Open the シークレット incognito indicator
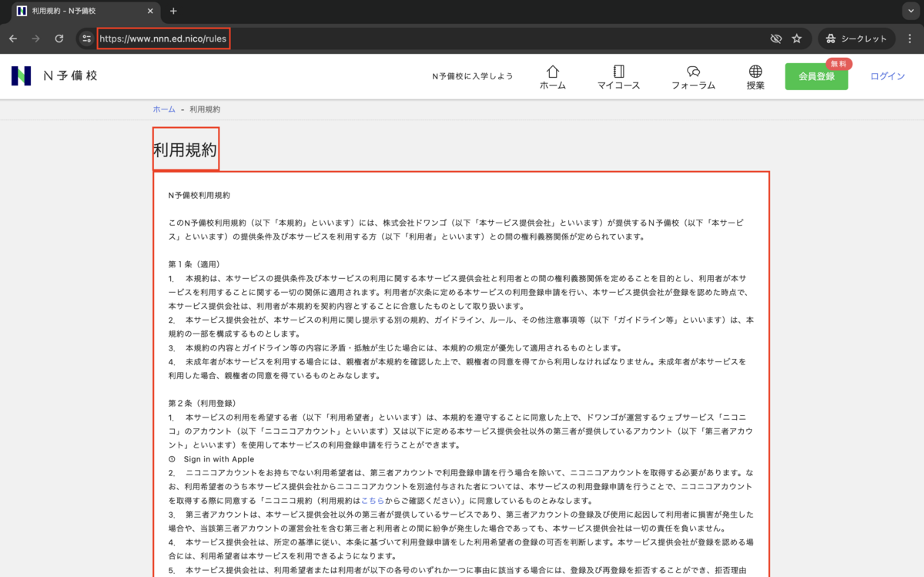The image size is (924, 577). [857, 39]
